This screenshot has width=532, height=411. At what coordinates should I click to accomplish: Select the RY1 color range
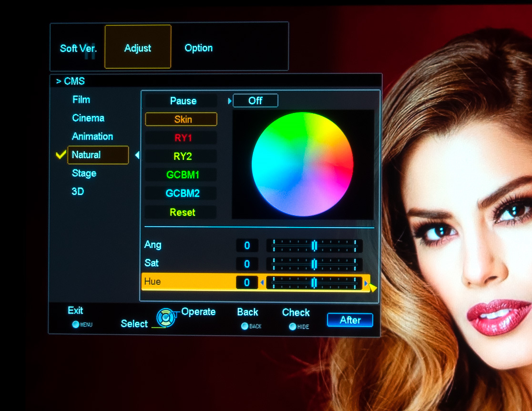181,138
